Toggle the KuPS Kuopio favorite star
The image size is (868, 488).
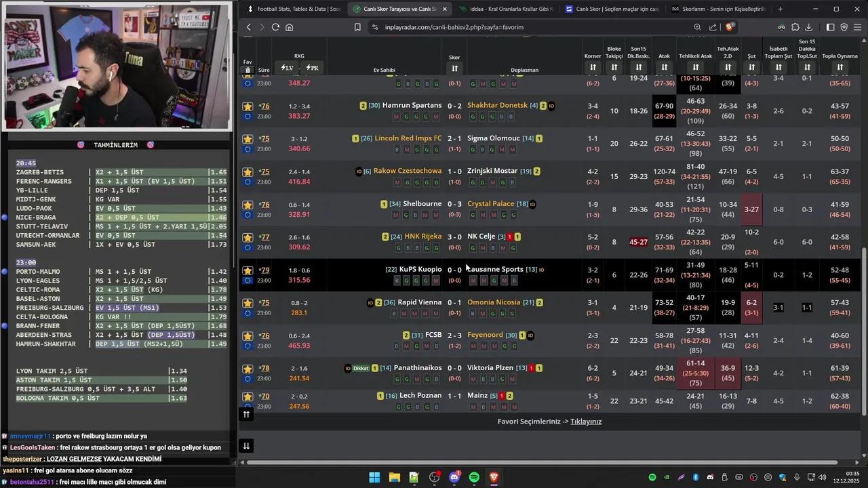tap(248, 270)
